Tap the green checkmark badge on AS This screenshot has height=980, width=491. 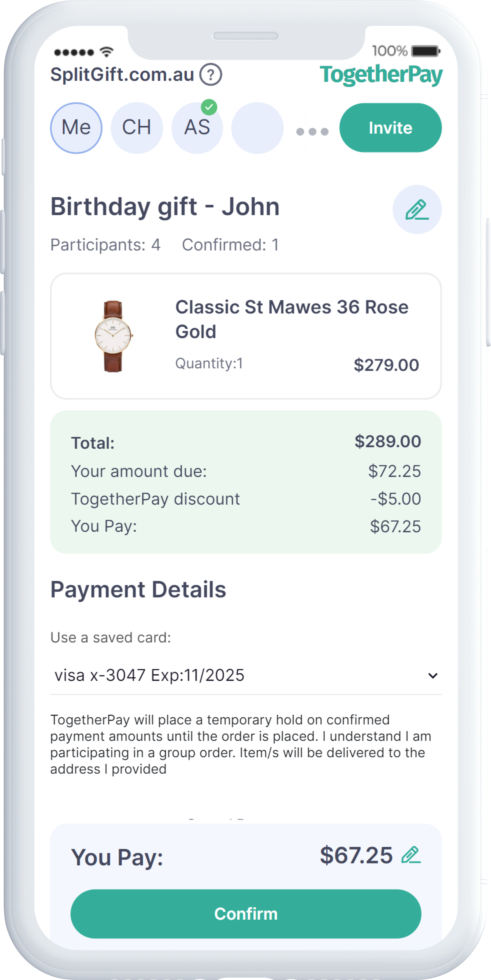[209, 107]
